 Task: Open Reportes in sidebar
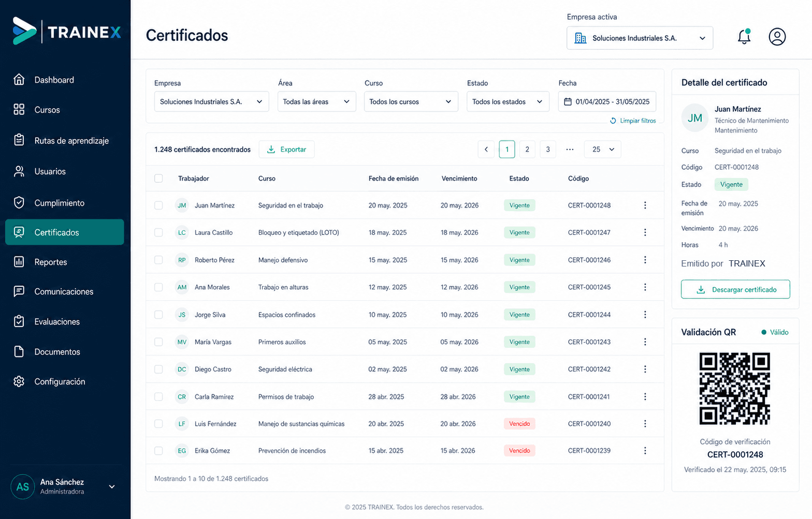[x=65, y=262]
